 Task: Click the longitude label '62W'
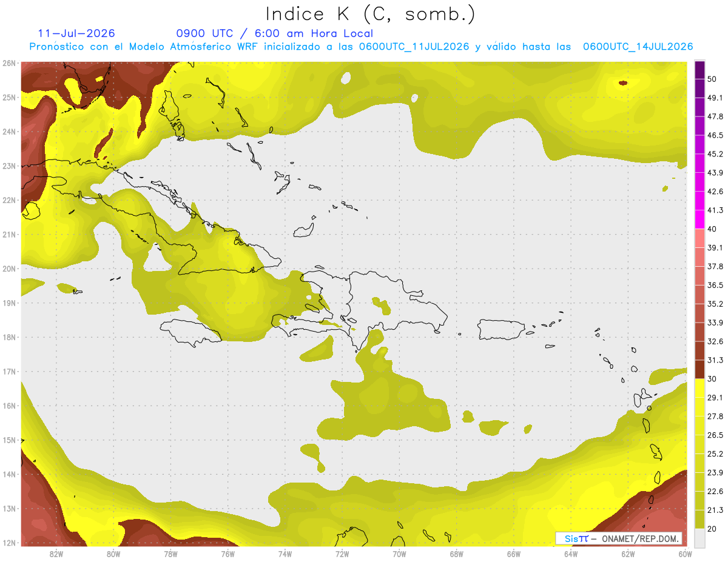(x=628, y=554)
